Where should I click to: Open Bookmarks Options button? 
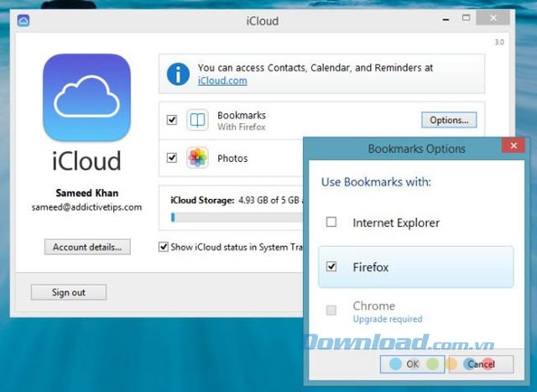click(x=448, y=120)
